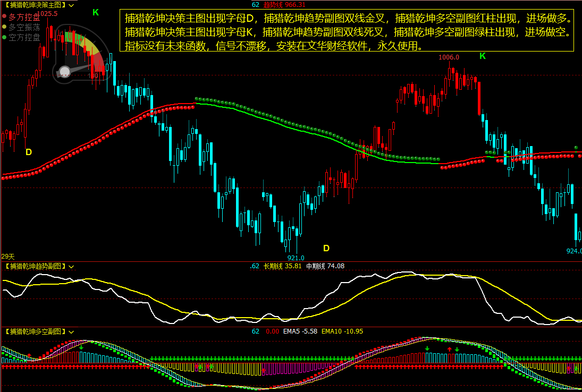Click the red dot beside 多方控盘
Screen dimensions: 582x392
(x=4, y=16)
